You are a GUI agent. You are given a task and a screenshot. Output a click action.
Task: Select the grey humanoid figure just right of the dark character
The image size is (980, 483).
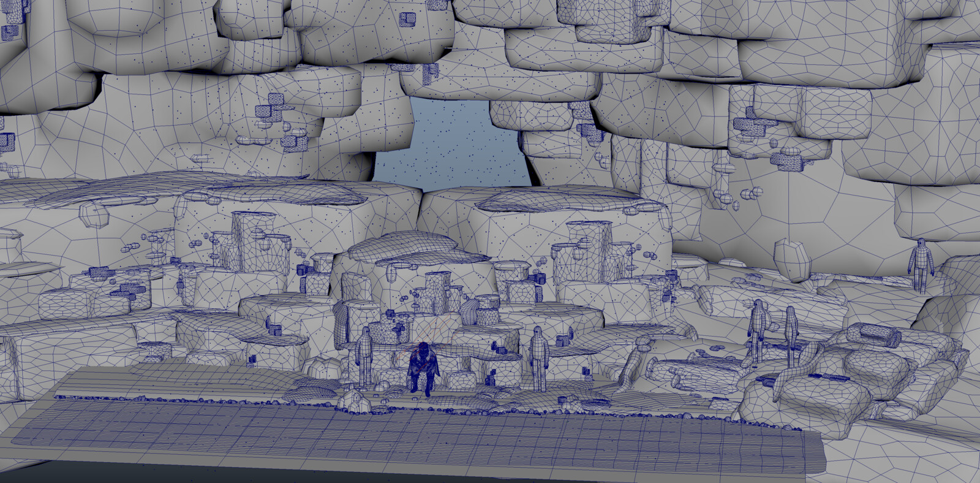[538, 359]
